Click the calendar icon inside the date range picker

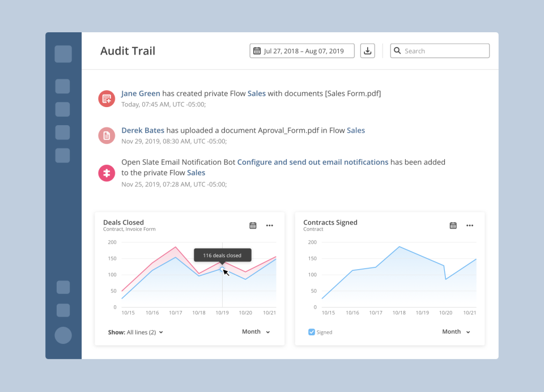(x=258, y=50)
